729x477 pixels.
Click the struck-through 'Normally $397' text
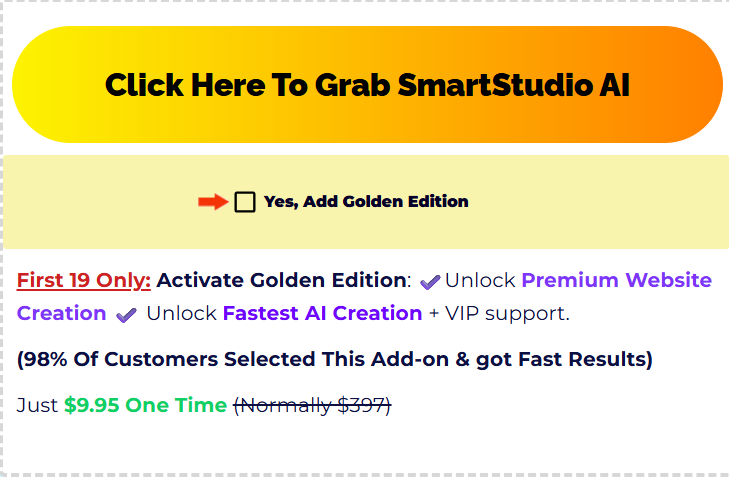312,405
